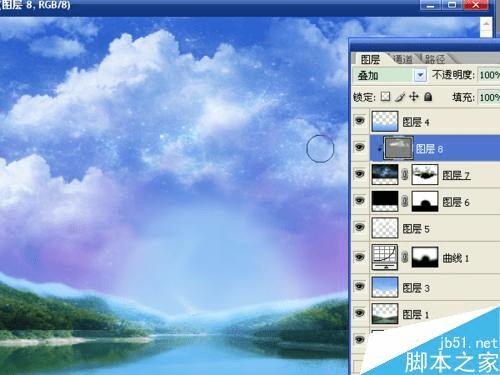Toggle eye icon of bottom partially visible layer
500x375 pixels.
pyautogui.click(x=360, y=339)
